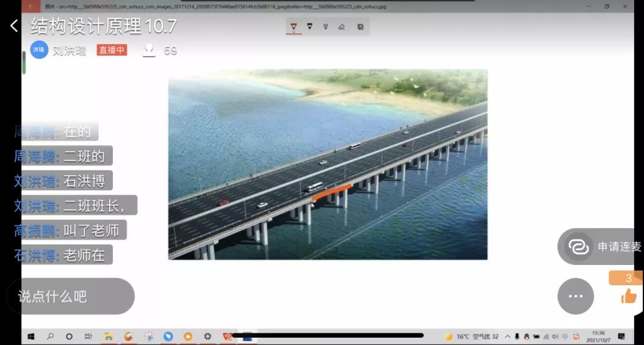Expand the system tray hidden icons chevron

pyautogui.click(x=507, y=336)
